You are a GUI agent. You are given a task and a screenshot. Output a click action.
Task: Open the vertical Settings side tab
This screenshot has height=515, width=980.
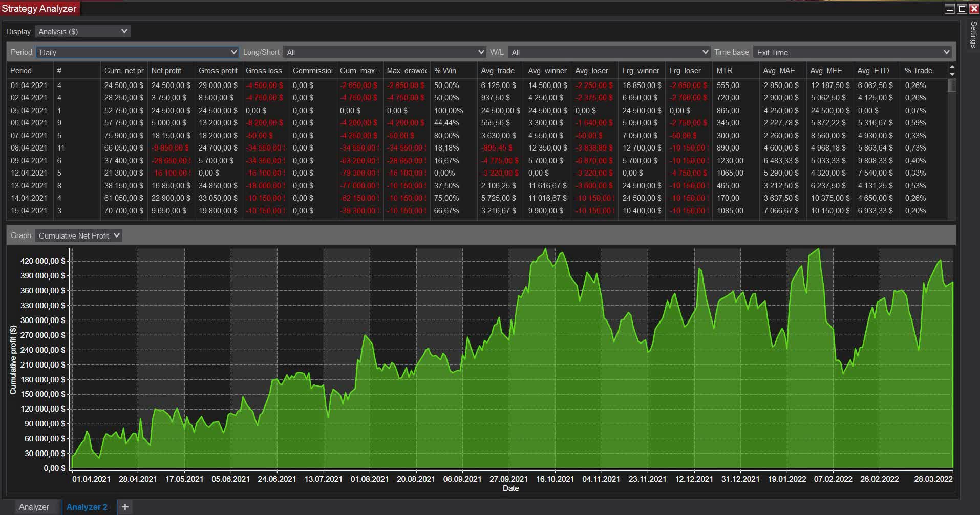[973, 34]
